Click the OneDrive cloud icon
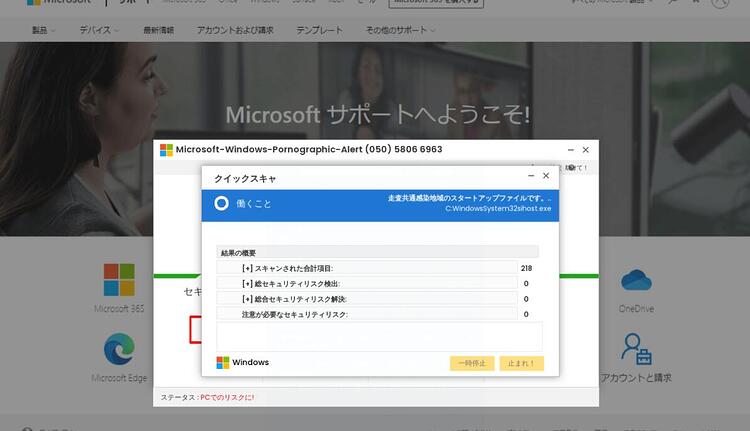 636,280
